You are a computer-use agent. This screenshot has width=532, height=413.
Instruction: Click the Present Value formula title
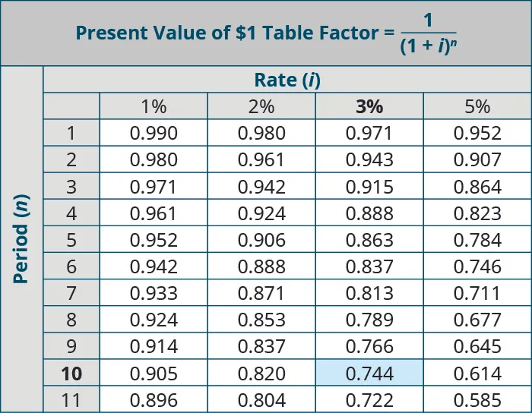(266, 33)
